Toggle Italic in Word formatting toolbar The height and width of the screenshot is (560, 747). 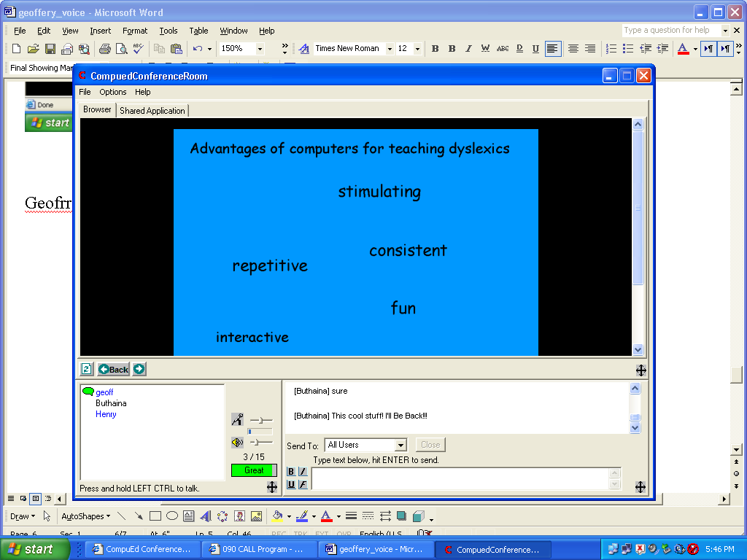[x=468, y=49]
